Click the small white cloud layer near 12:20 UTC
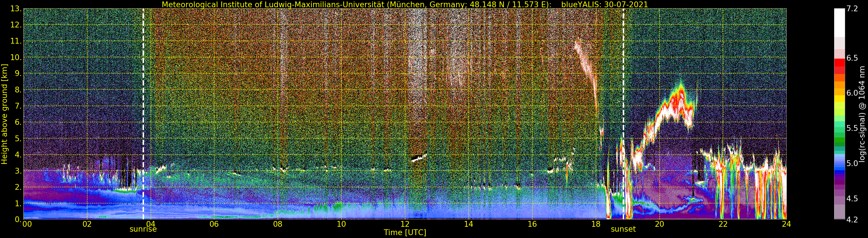 (419, 157)
